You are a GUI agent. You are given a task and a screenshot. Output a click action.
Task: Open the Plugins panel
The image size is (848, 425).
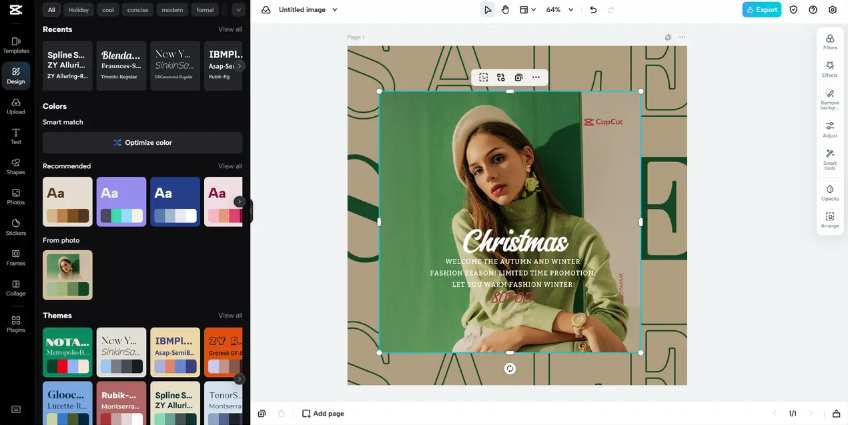[x=16, y=324]
